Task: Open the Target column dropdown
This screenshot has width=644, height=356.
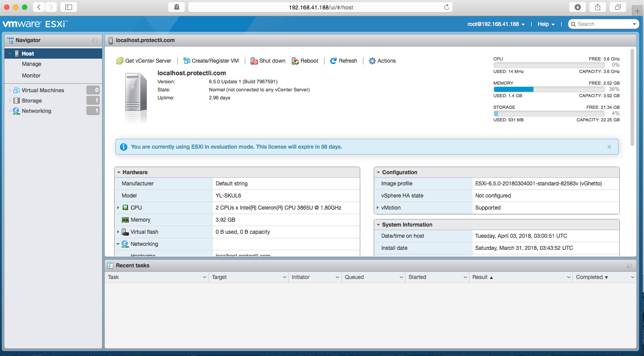Action: click(x=284, y=277)
